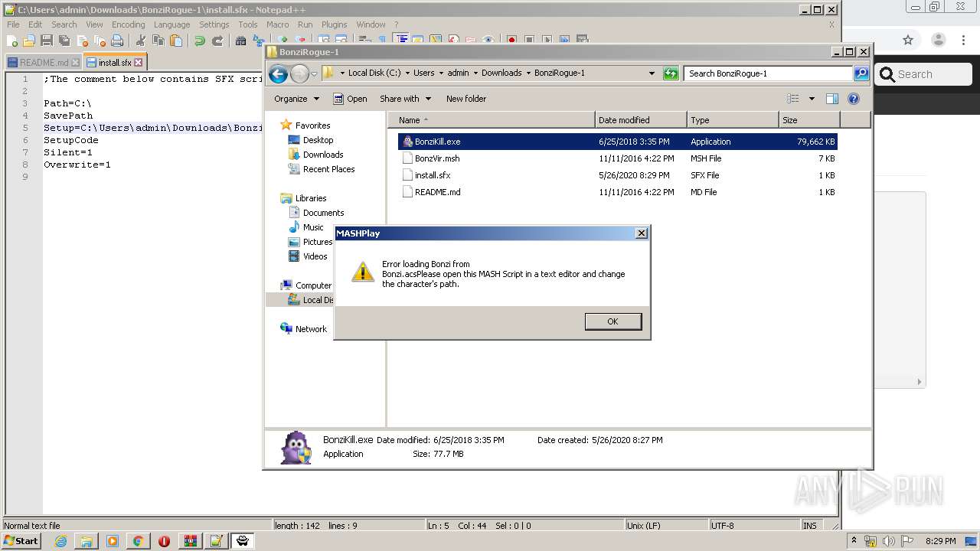Open the Plugins menu in Notepad++
The height and width of the screenshot is (551, 980).
click(334, 24)
